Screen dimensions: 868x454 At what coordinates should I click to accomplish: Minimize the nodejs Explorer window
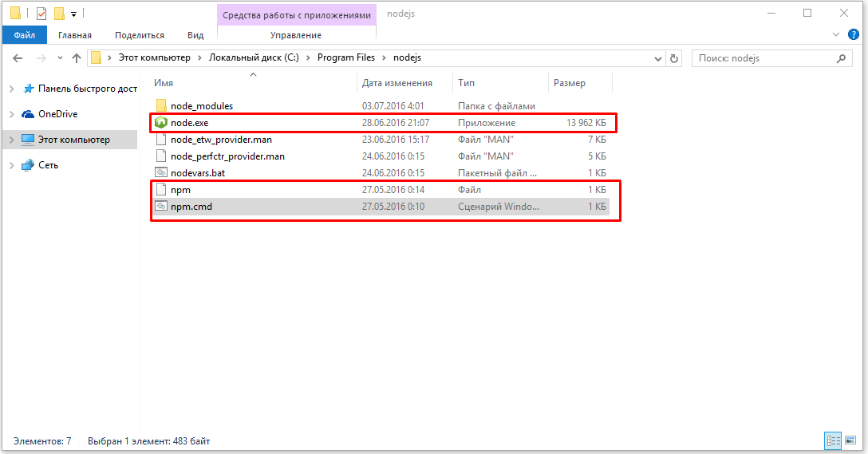click(x=771, y=14)
